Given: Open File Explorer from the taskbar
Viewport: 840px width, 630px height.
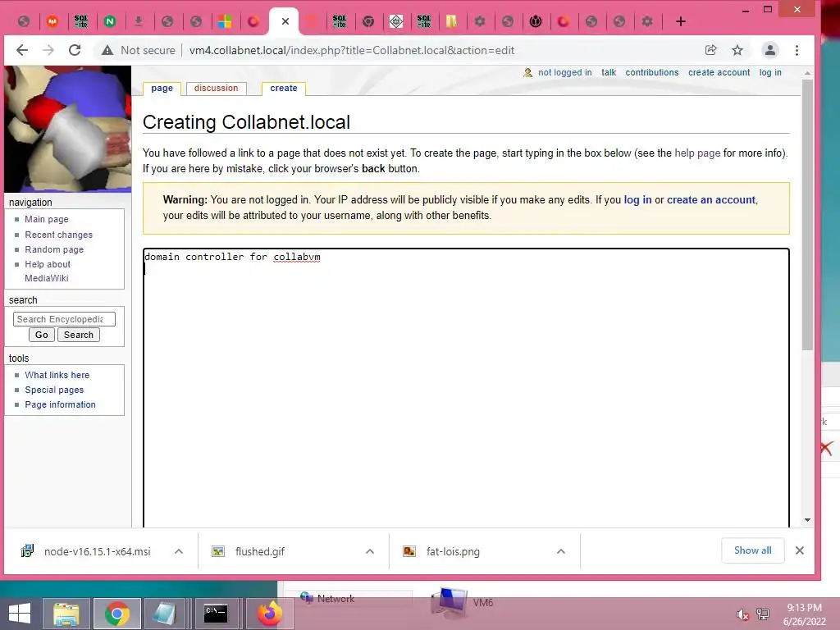Looking at the screenshot, I should 66,614.
